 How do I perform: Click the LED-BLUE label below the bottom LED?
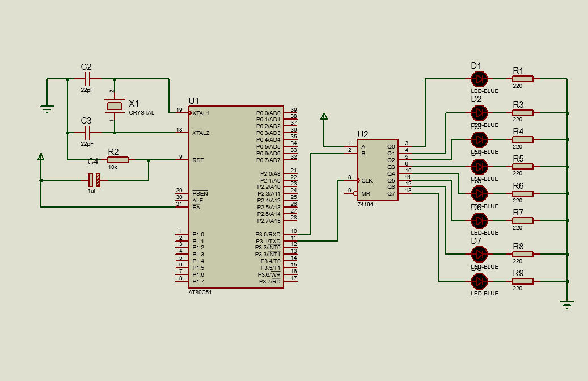[484, 294]
